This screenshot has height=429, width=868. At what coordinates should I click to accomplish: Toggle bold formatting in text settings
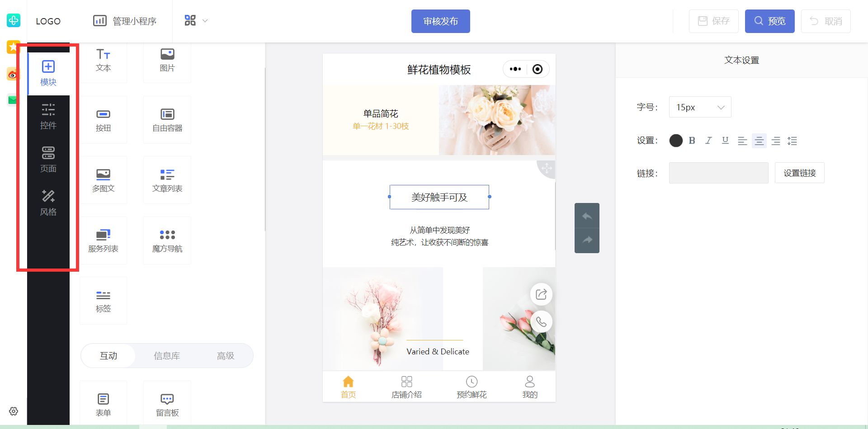click(x=692, y=141)
